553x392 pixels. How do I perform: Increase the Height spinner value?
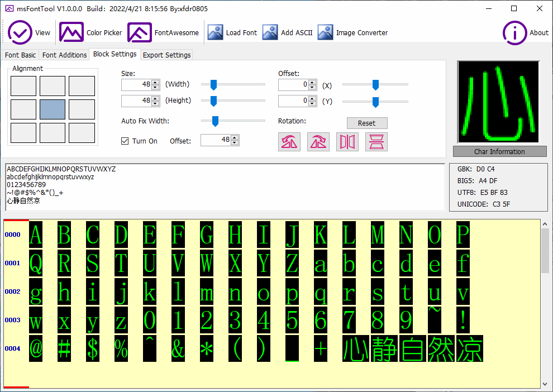155,98
